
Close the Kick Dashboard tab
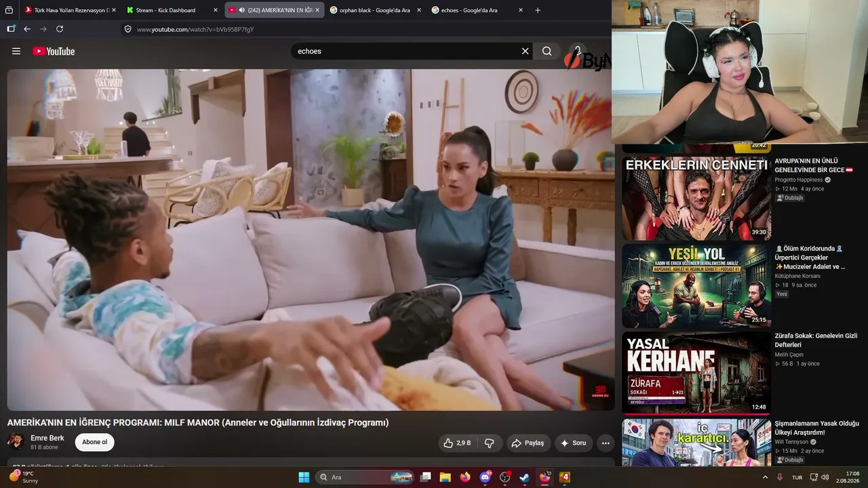(215, 10)
